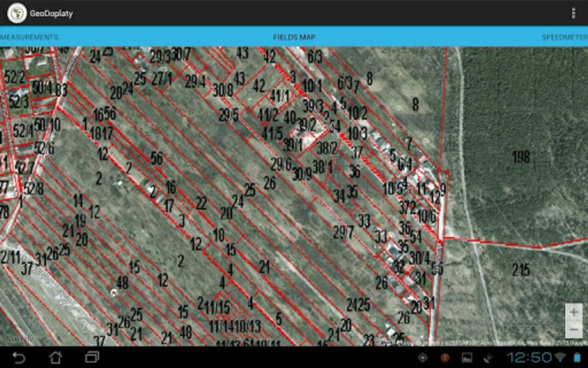Tap the parcel label 29/5
Image resolution: width=588 pixels, height=368 pixels.
228,115
